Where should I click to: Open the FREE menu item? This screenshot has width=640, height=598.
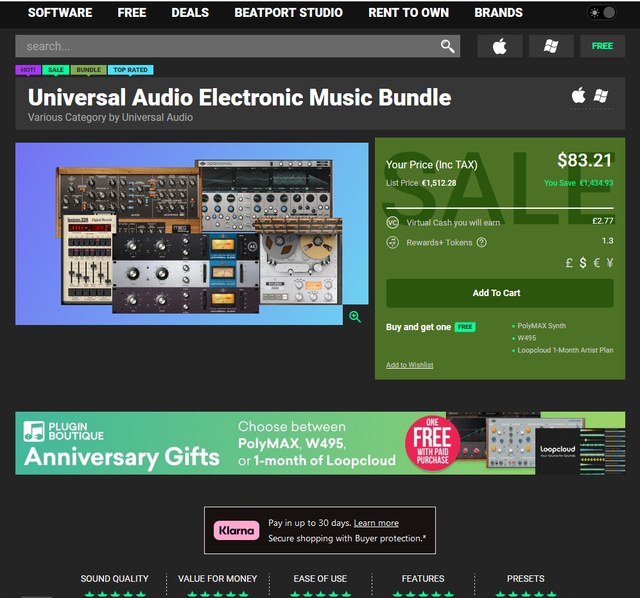pos(132,13)
